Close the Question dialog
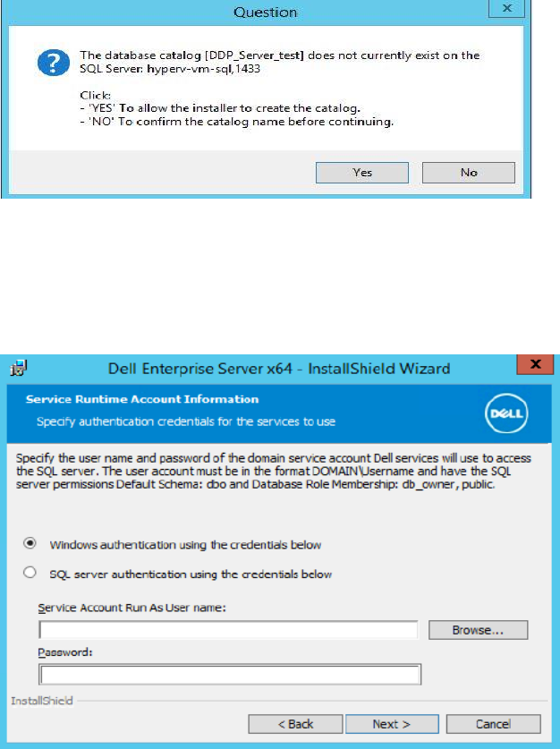Screen dimensions: 560x749 pos(507,8)
